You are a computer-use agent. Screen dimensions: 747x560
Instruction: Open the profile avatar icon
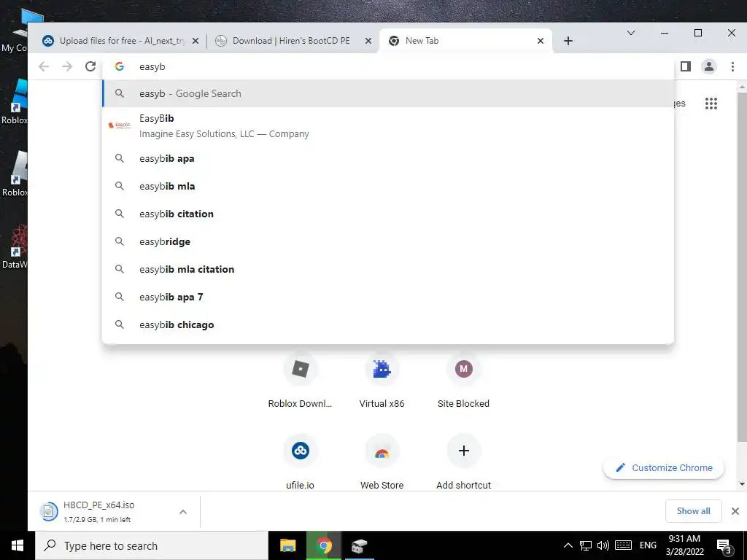click(709, 66)
